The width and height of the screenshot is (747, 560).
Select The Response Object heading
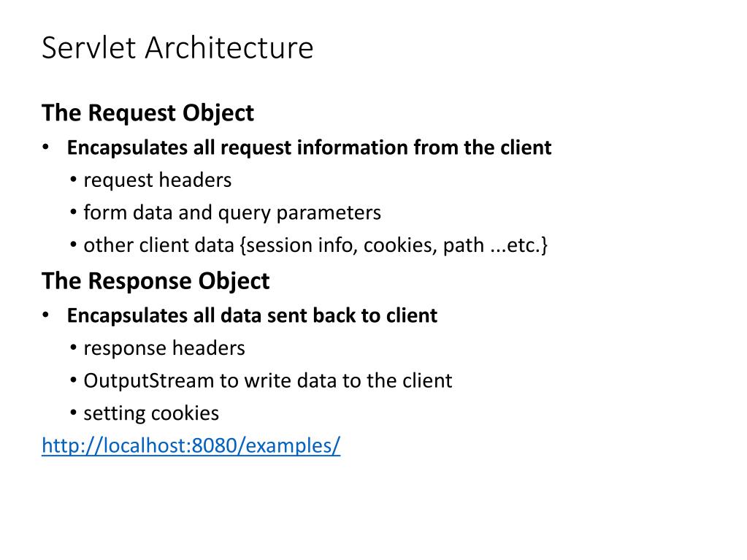[156, 281]
